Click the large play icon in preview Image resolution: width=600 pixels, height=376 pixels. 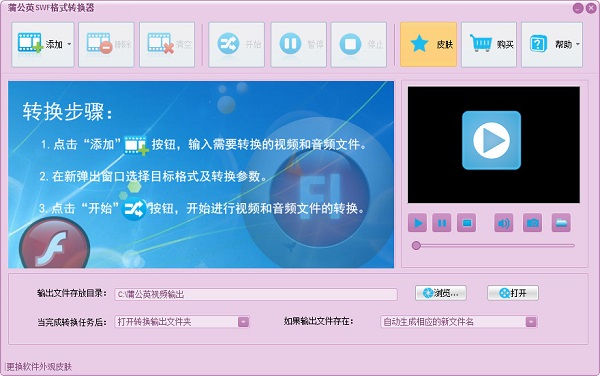[491, 140]
